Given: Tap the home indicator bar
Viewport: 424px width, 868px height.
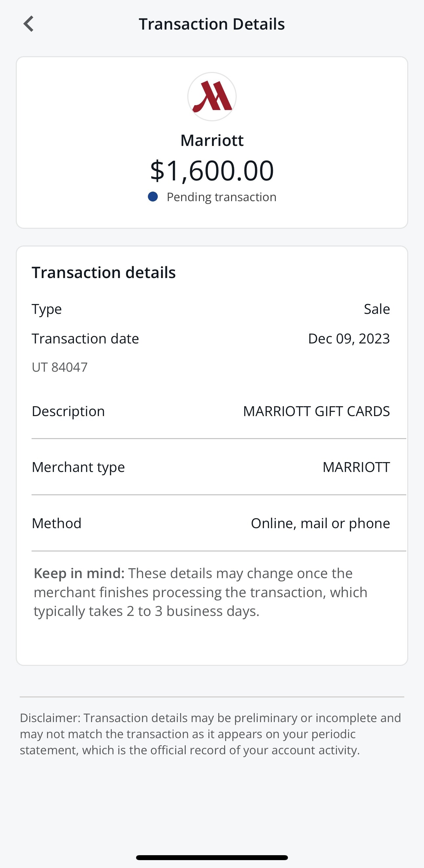Looking at the screenshot, I should point(212,857).
